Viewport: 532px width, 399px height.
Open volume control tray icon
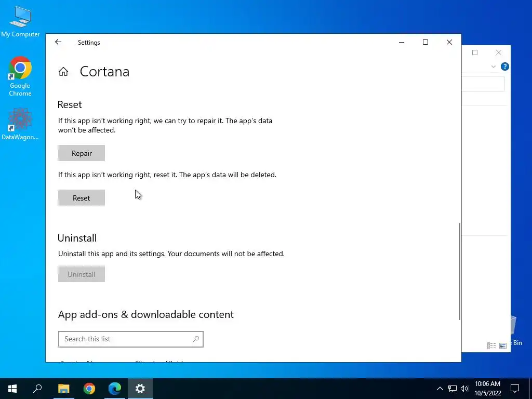pos(464,389)
